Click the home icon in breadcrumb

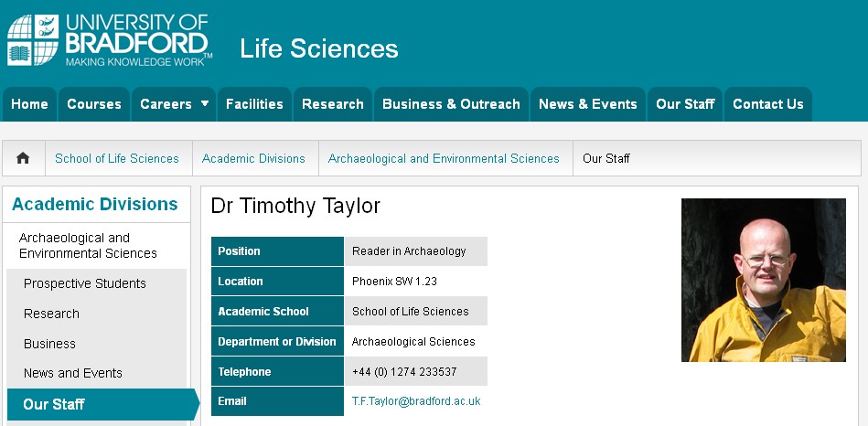coord(23,158)
